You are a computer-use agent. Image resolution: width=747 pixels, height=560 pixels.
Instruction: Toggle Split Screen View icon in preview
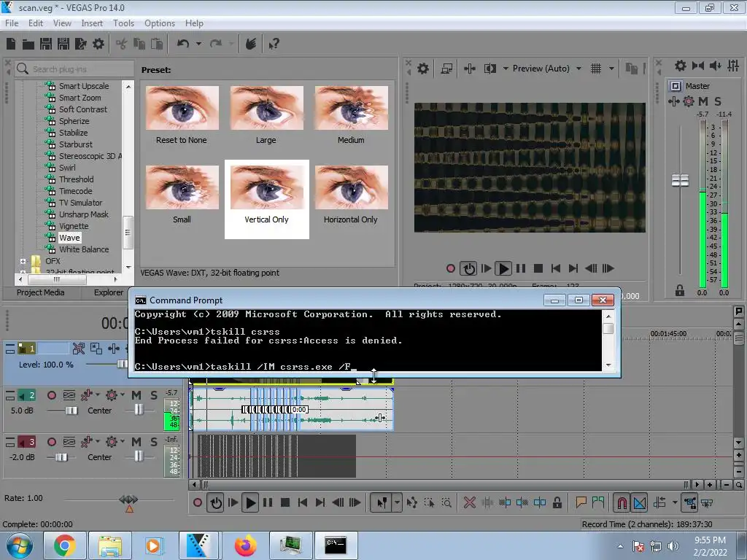[489, 69]
